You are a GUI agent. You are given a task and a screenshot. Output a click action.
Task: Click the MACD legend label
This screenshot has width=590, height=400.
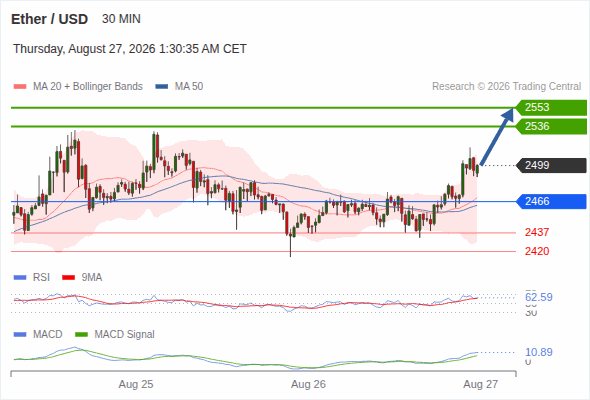coord(47,334)
